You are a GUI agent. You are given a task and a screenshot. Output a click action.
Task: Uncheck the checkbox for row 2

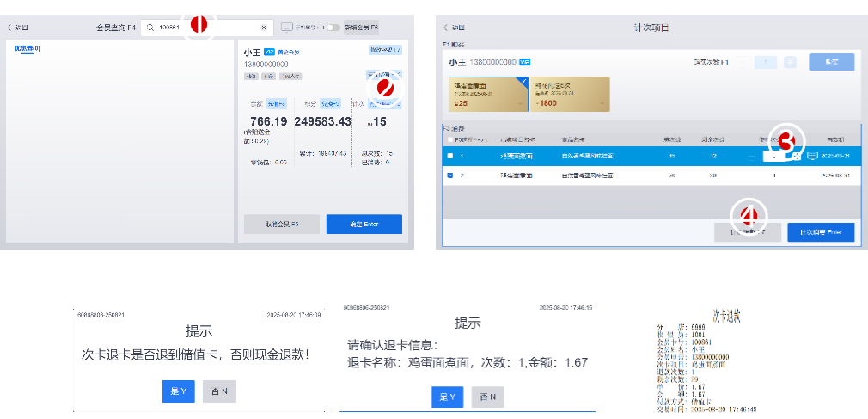pyautogui.click(x=450, y=175)
